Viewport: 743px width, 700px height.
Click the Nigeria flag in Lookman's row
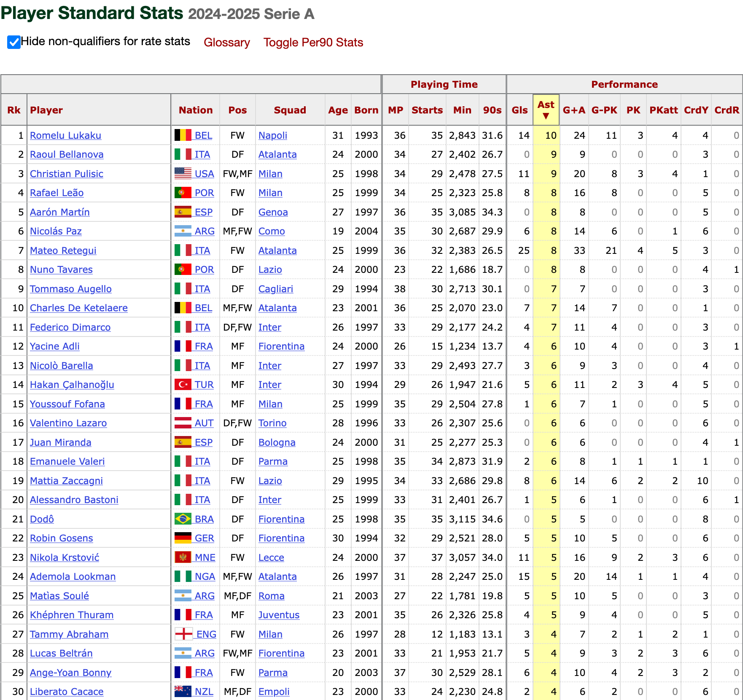[183, 576]
